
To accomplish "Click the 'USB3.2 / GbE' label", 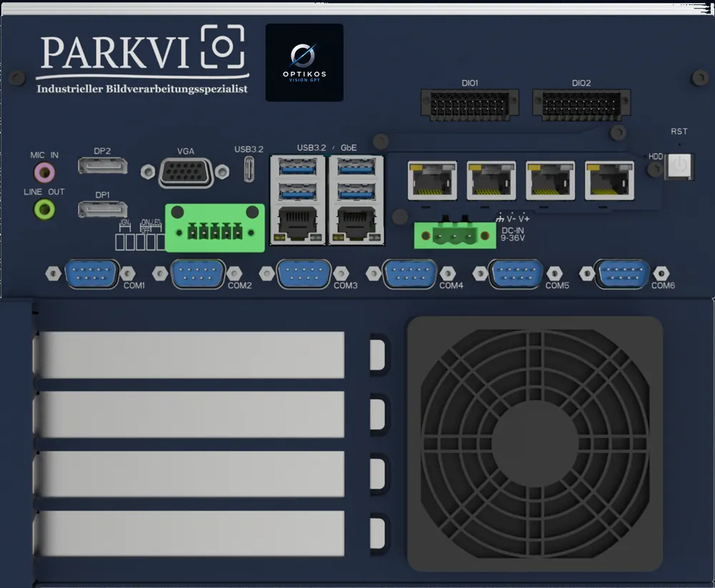I will coord(327,148).
